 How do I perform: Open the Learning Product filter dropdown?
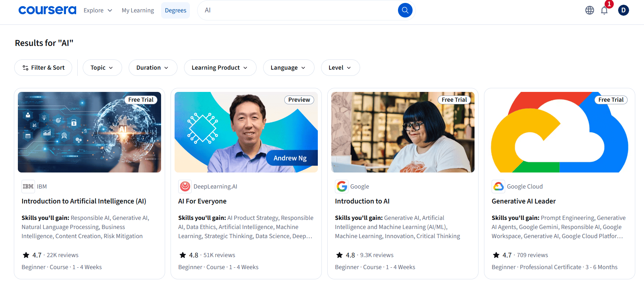(220, 67)
